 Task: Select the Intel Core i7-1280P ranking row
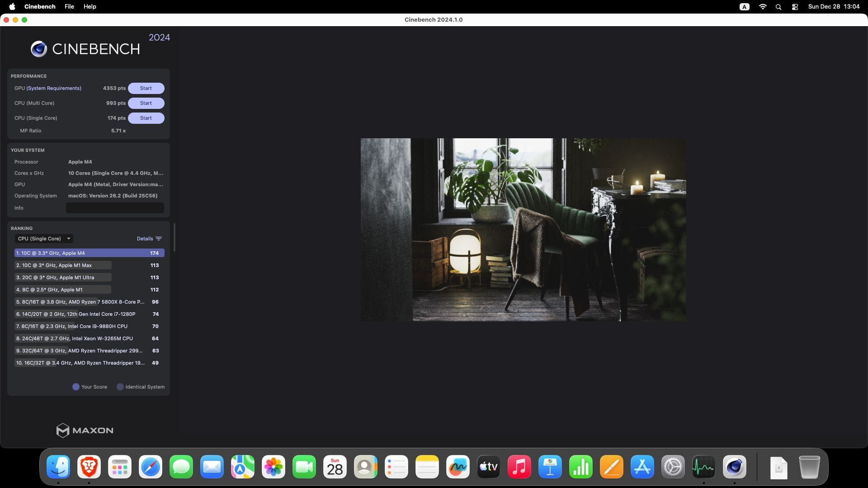pos(89,314)
